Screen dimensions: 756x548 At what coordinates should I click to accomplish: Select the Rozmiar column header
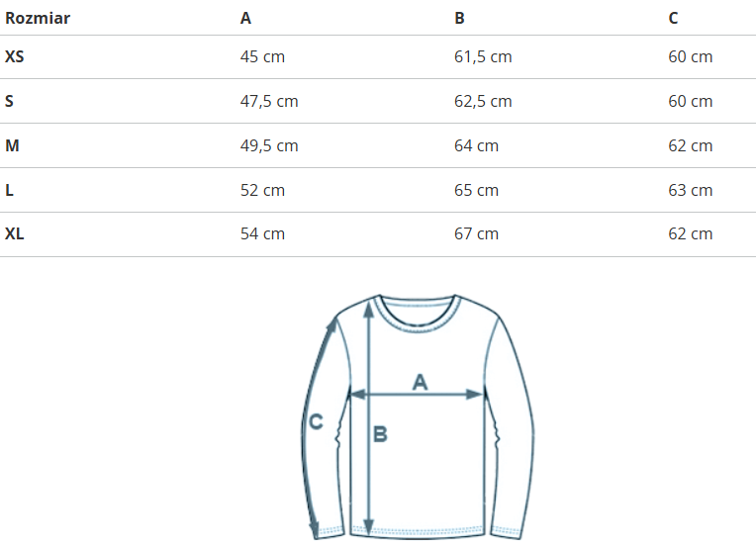[x=38, y=18]
